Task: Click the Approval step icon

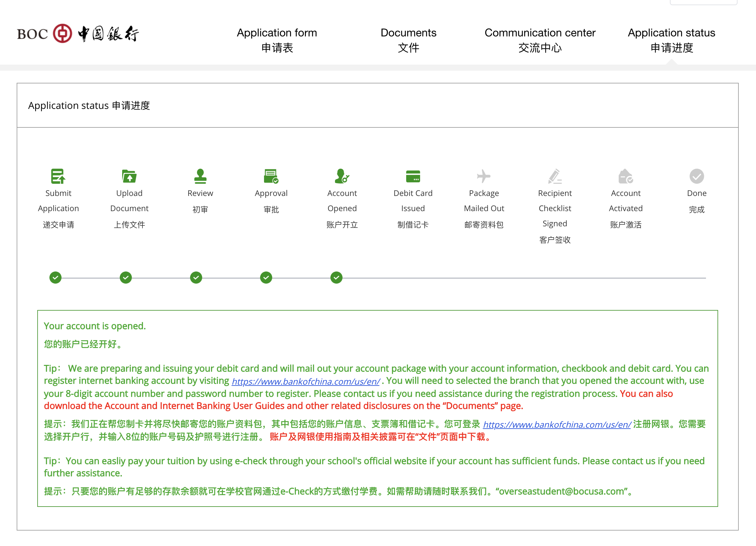Action: click(x=271, y=176)
